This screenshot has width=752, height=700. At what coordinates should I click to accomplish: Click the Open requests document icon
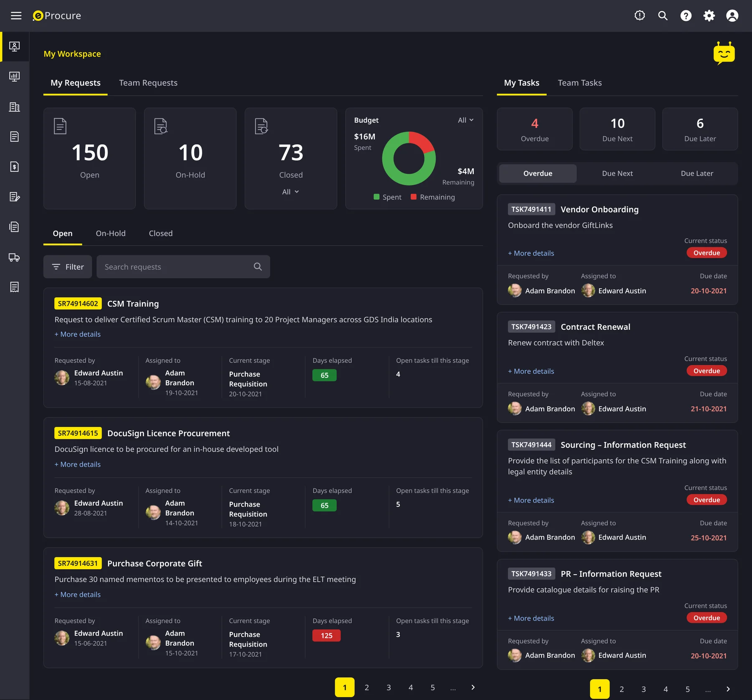pyautogui.click(x=60, y=126)
